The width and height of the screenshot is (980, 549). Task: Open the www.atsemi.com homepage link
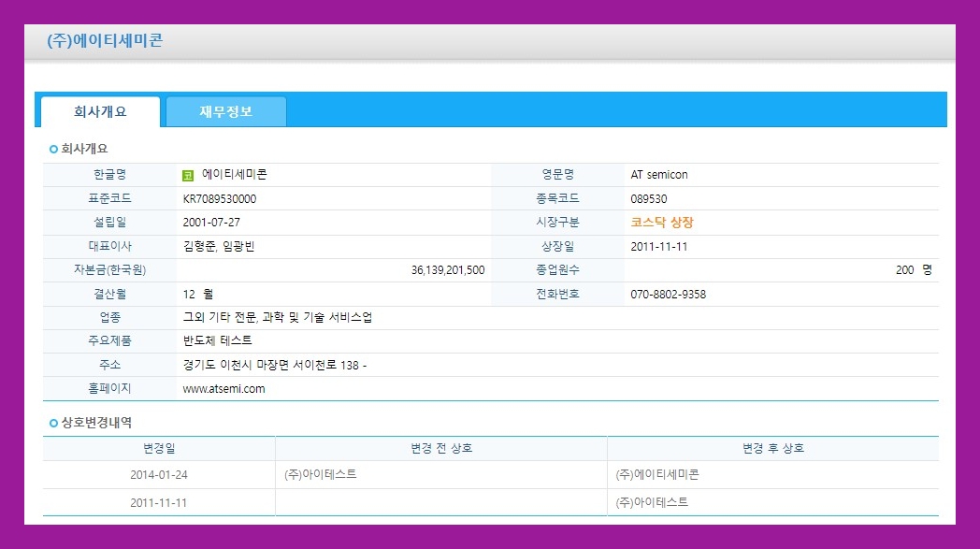tap(223, 388)
